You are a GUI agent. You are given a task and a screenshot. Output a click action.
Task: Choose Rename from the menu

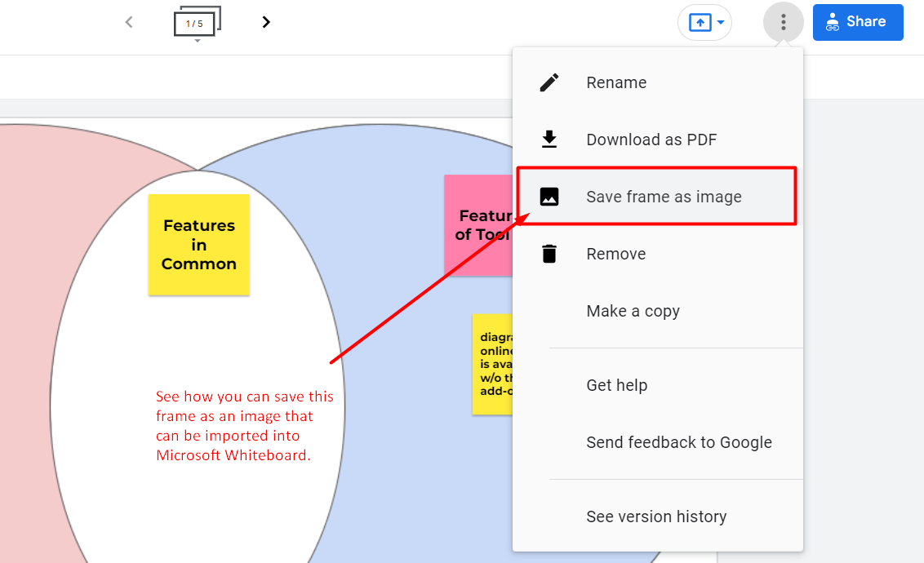(x=658, y=82)
